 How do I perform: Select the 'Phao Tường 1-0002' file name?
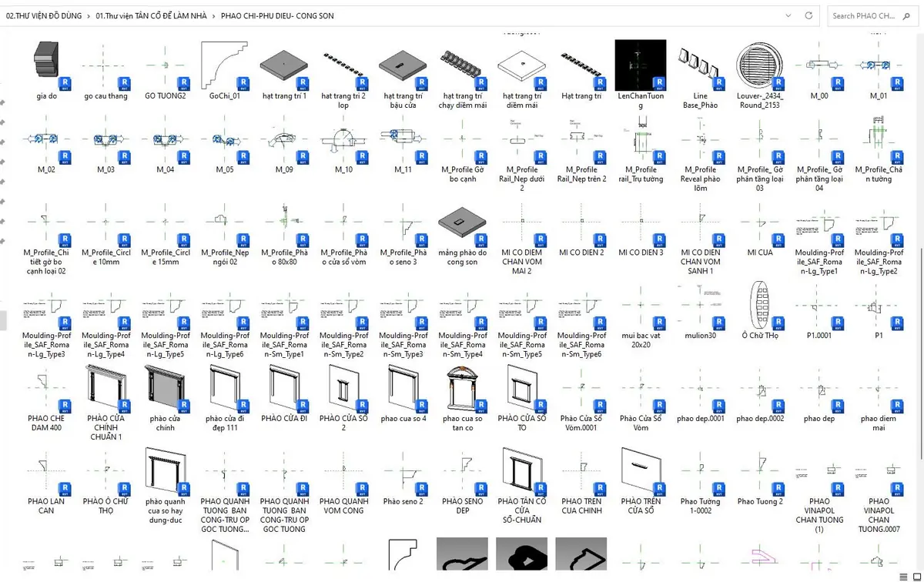700,506
